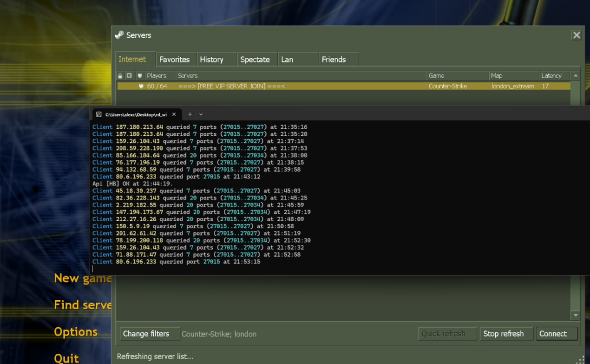
Task: Click the server list scroll-up arrow
Action: pos(575,76)
